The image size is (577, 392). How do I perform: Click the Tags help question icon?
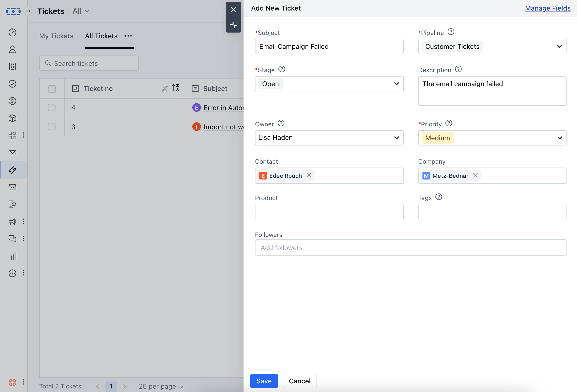[439, 197]
